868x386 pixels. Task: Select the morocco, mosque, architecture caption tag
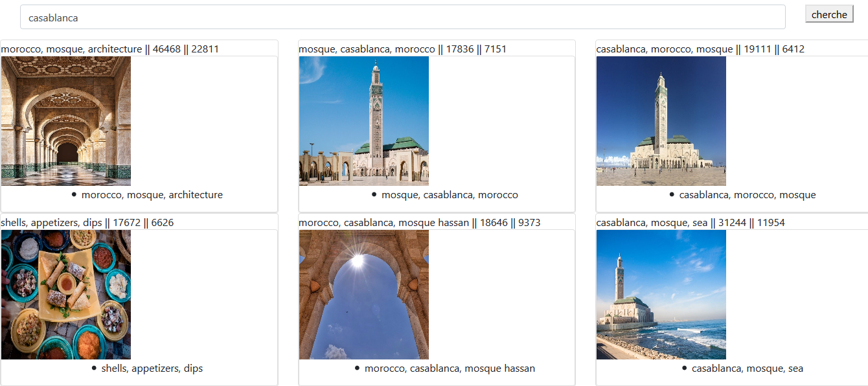pos(152,194)
